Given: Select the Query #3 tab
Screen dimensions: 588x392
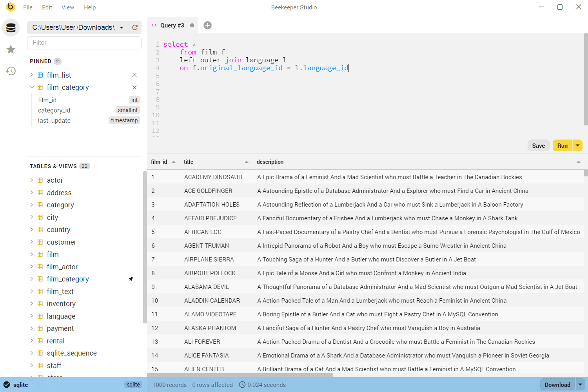Looking at the screenshot, I should [x=172, y=25].
